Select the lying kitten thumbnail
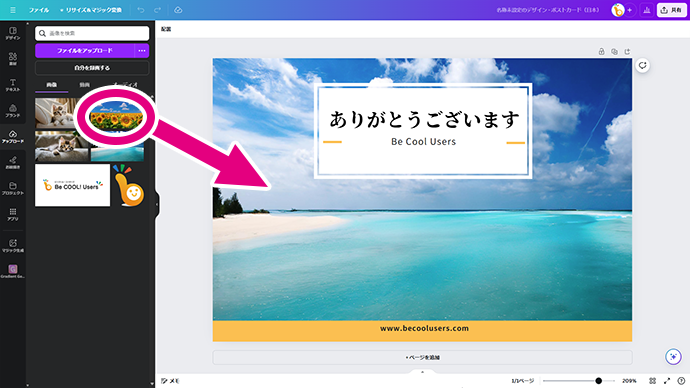 tap(62, 146)
